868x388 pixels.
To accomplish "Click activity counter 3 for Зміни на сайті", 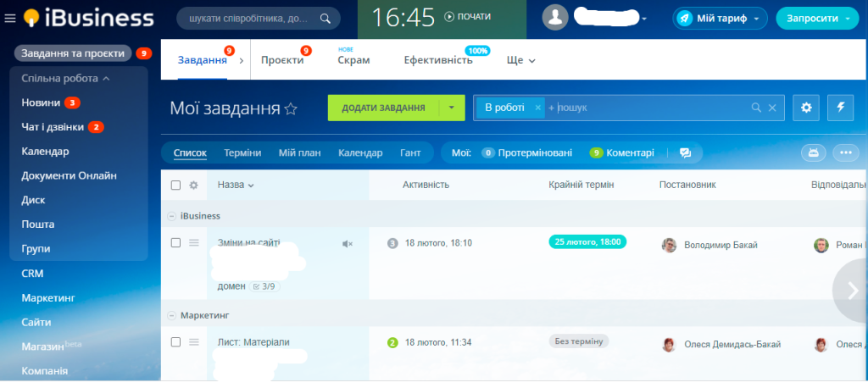I will click(393, 243).
